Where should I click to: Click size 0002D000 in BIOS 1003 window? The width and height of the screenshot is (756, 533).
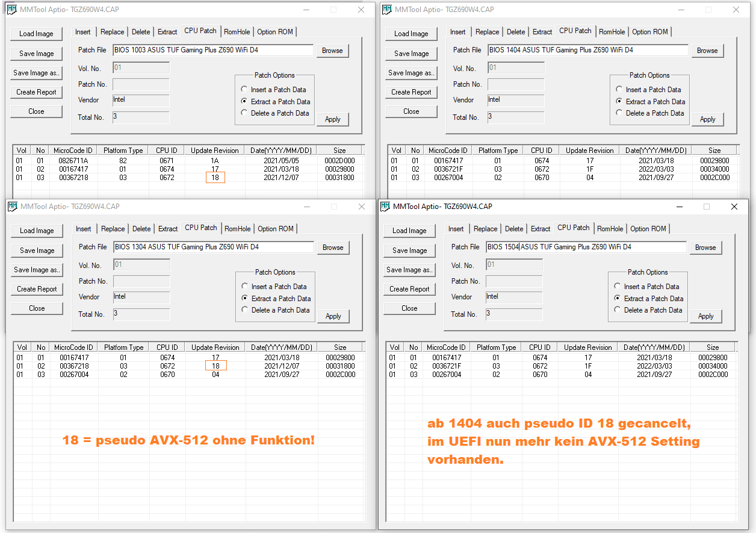(340, 161)
